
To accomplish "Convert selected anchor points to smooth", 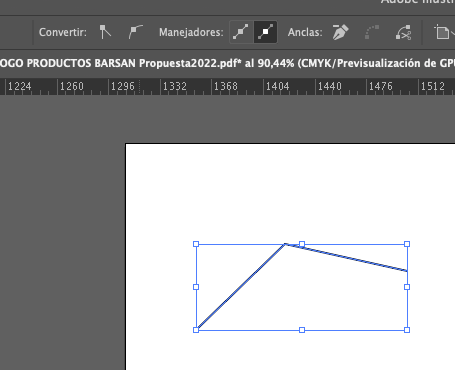I will pyautogui.click(x=135, y=32).
